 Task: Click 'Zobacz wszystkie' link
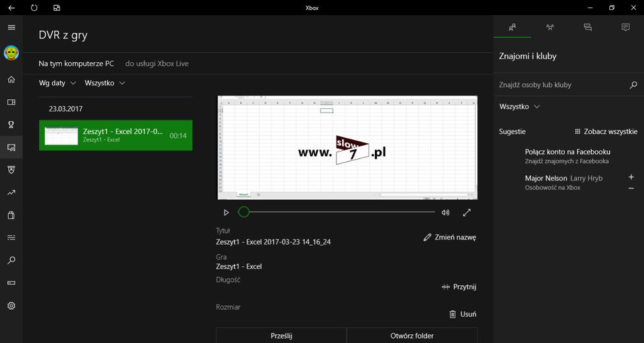[x=606, y=132]
